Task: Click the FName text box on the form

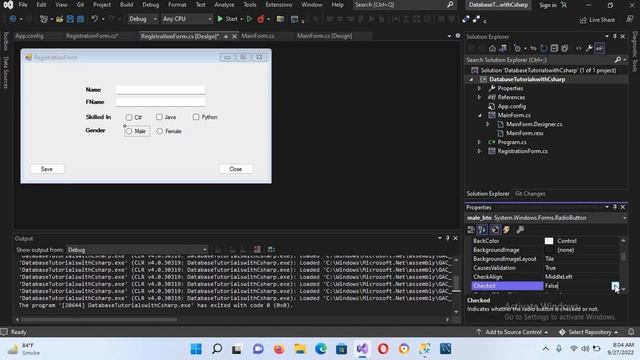Action: (x=160, y=102)
